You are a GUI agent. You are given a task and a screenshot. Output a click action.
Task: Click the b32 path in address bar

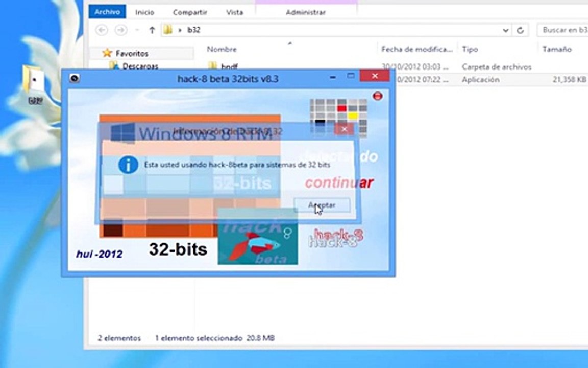(193, 30)
